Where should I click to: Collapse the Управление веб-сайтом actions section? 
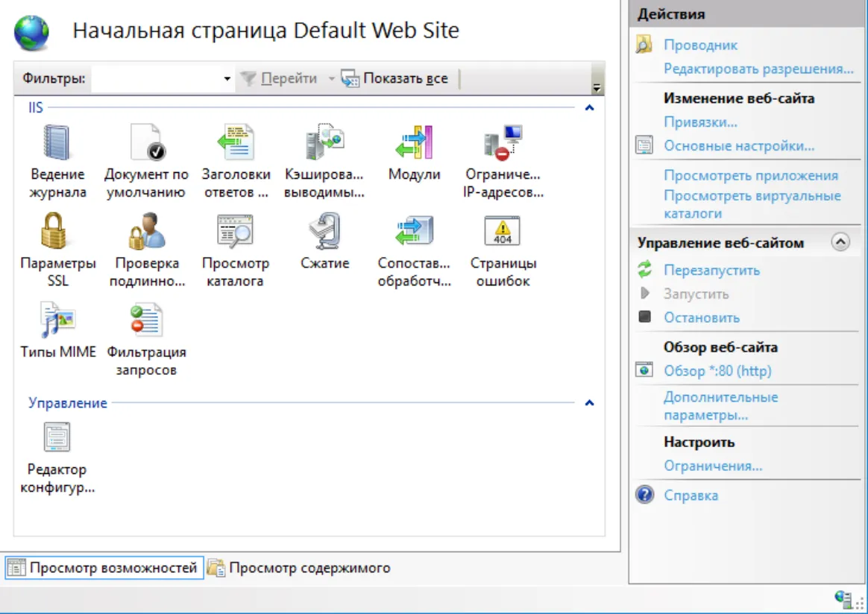[840, 242]
